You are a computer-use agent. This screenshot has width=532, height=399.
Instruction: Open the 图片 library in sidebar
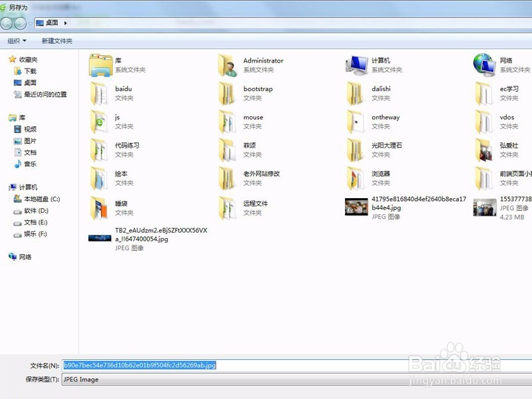point(25,141)
